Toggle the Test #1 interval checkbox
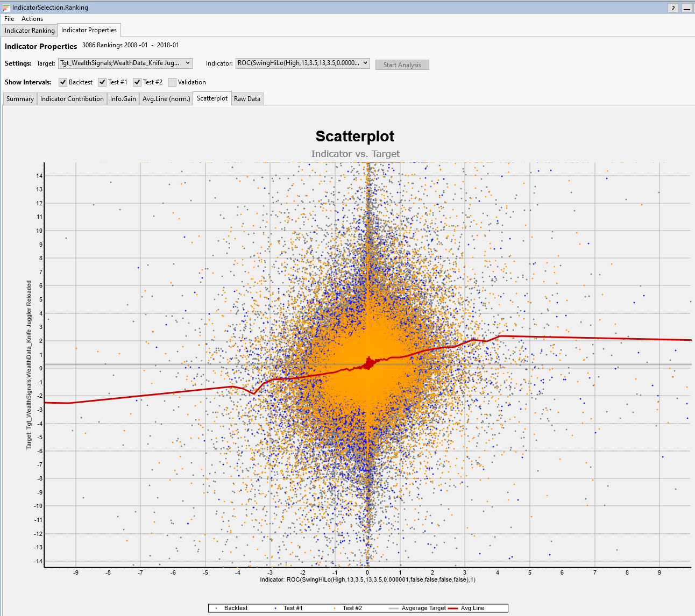The width and height of the screenshot is (695, 616). click(x=102, y=82)
